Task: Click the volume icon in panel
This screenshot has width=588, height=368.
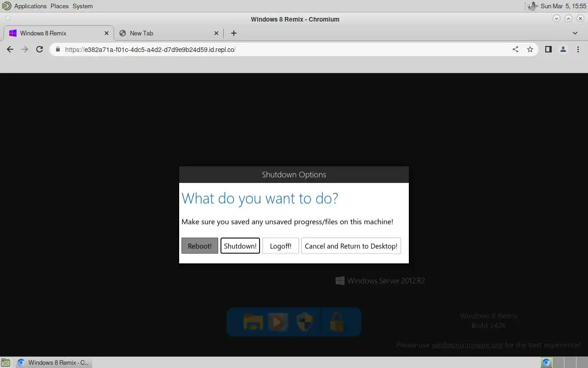Action: tap(532, 6)
